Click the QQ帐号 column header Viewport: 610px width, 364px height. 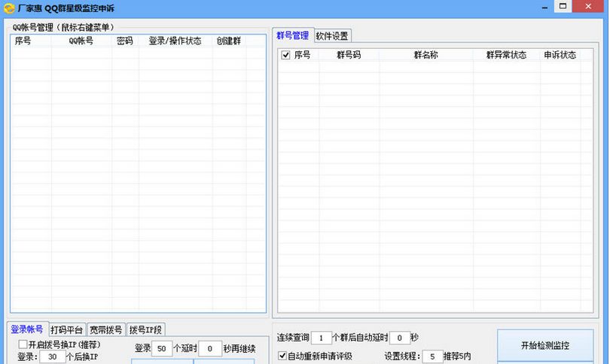[x=81, y=41]
